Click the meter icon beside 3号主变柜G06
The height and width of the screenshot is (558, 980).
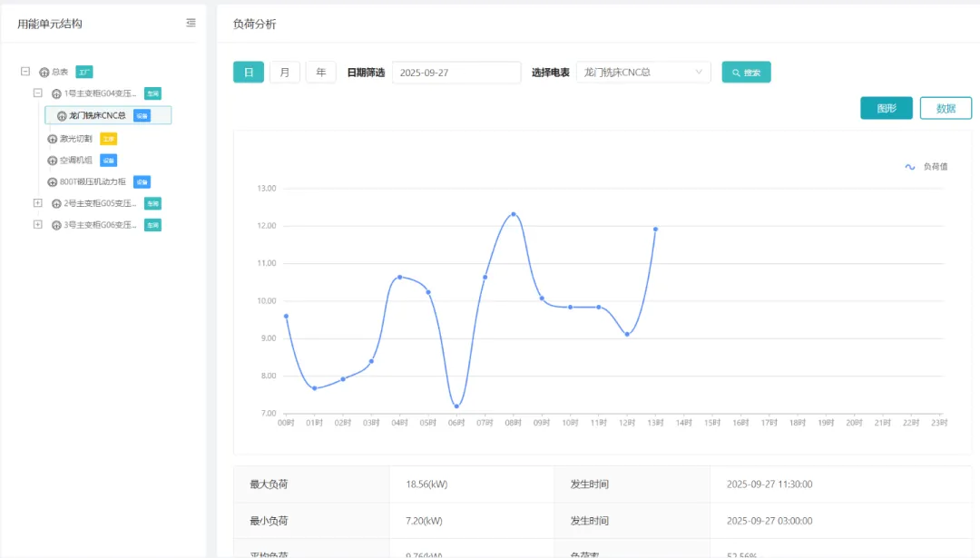coord(56,225)
